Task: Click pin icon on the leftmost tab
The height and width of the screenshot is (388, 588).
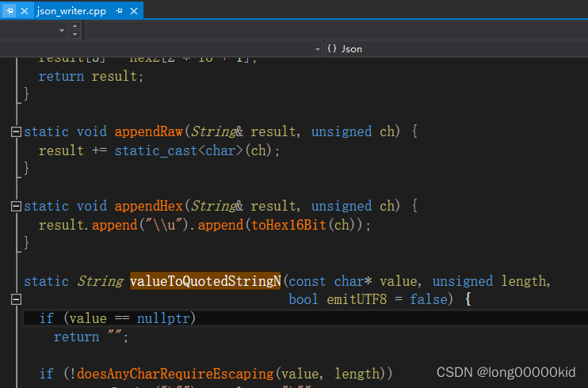Action: [x=10, y=11]
